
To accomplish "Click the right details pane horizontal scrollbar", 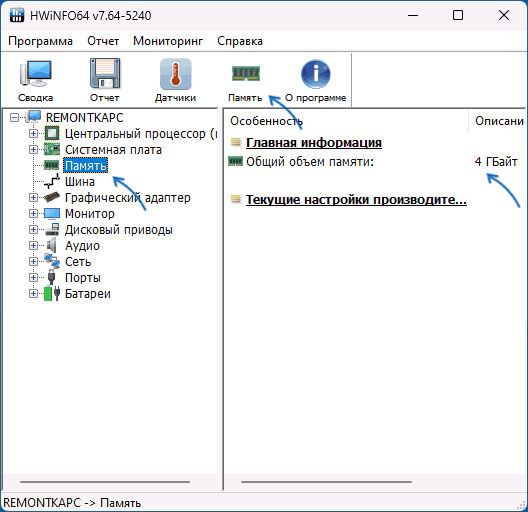I will pos(326,482).
